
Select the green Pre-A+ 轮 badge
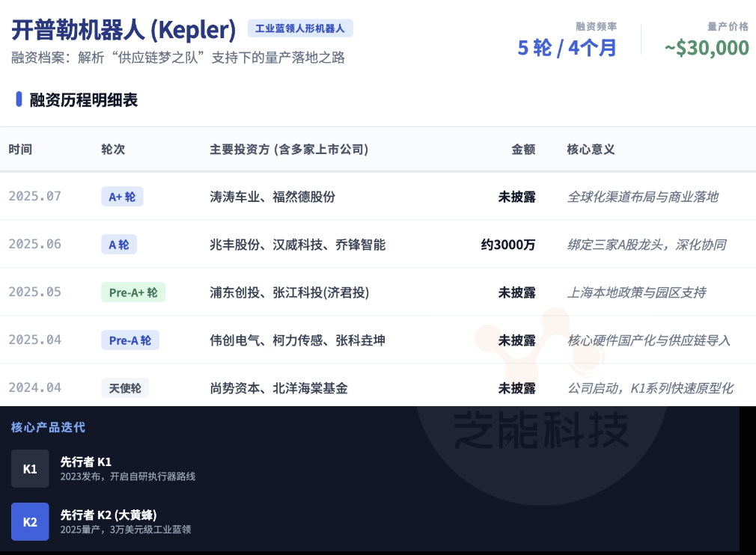[x=132, y=292]
